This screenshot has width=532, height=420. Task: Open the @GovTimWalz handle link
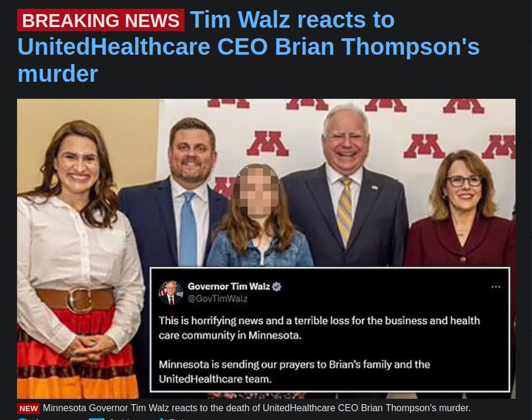[218, 299]
